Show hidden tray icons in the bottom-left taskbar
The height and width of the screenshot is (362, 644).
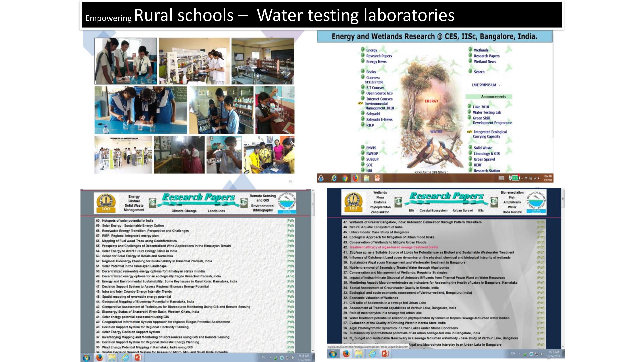(x=270, y=358)
